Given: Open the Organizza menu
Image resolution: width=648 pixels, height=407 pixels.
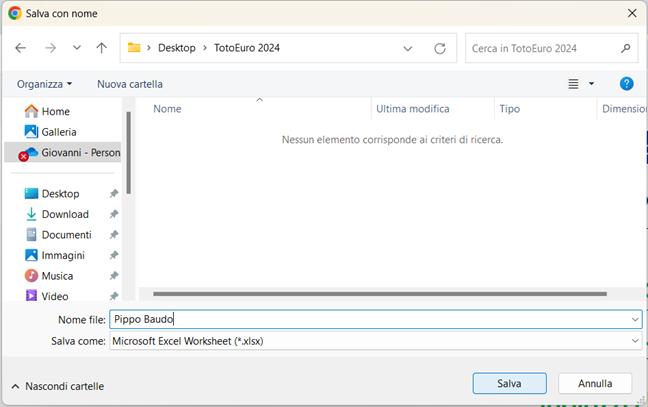Looking at the screenshot, I should [44, 84].
